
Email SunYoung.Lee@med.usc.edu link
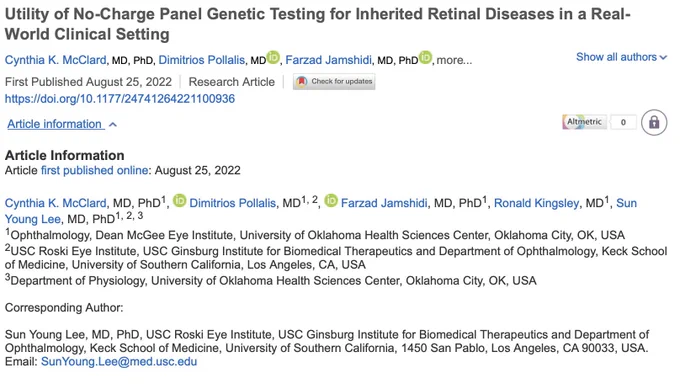[119, 362]
